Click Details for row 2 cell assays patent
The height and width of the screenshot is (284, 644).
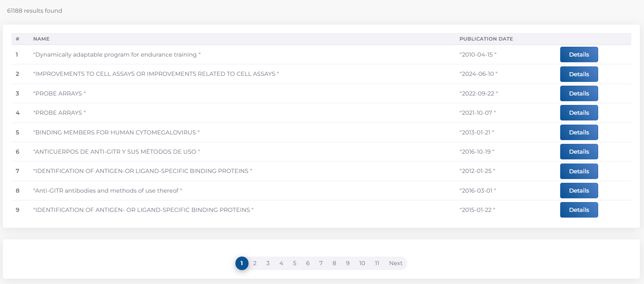[x=578, y=74]
